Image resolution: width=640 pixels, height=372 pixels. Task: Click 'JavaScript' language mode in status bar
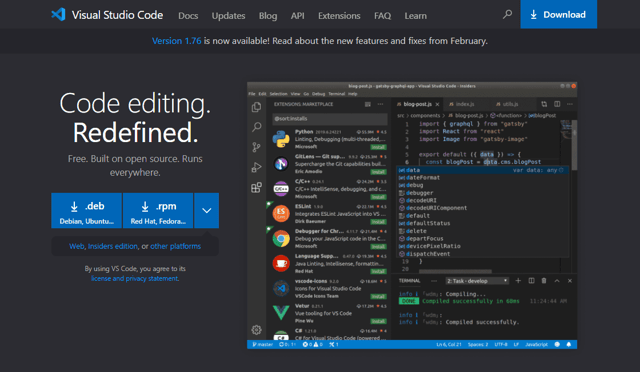point(536,344)
